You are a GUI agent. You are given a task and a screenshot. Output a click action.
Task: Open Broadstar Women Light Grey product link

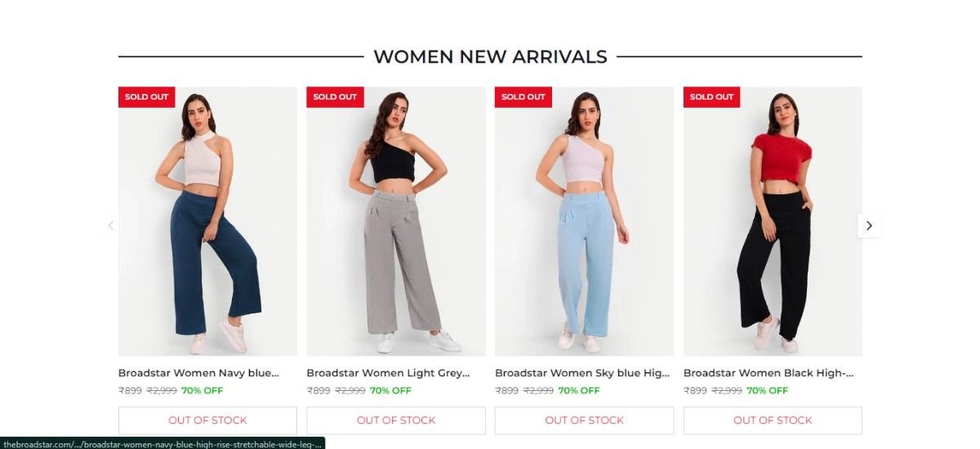click(x=388, y=373)
